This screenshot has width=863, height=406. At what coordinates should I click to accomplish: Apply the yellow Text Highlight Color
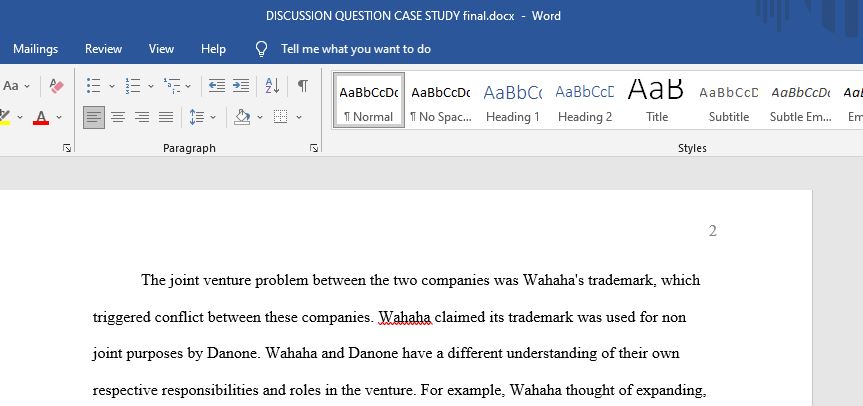5,117
